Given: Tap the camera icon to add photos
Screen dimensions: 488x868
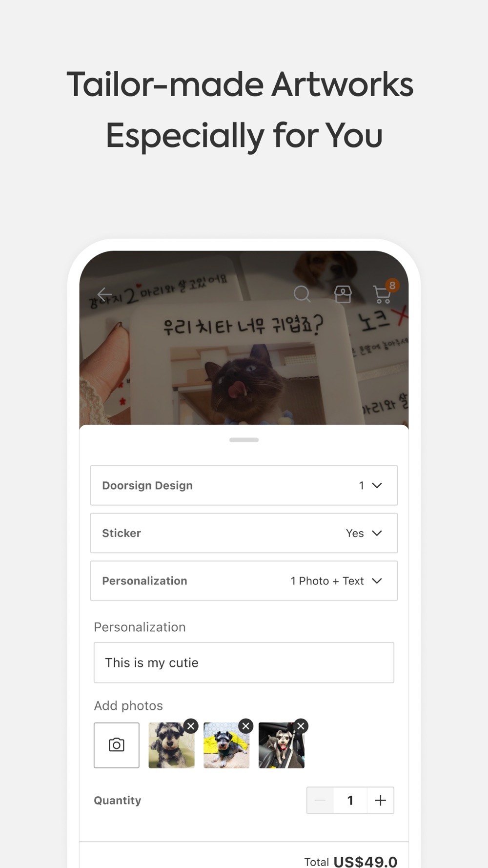Looking at the screenshot, I should (117, 745).
